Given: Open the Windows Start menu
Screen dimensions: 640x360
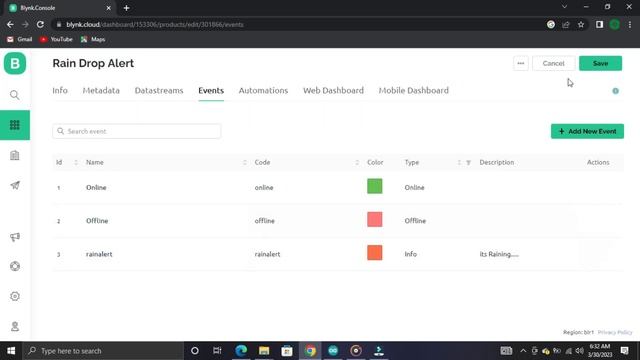Looking at the screenshot, I should [x=11, y=351].
